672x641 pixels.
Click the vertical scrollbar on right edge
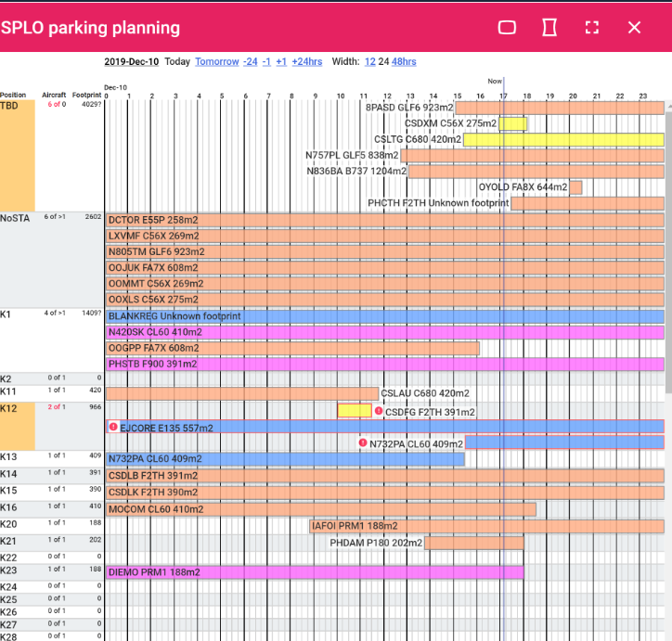(x=668, y=249)
